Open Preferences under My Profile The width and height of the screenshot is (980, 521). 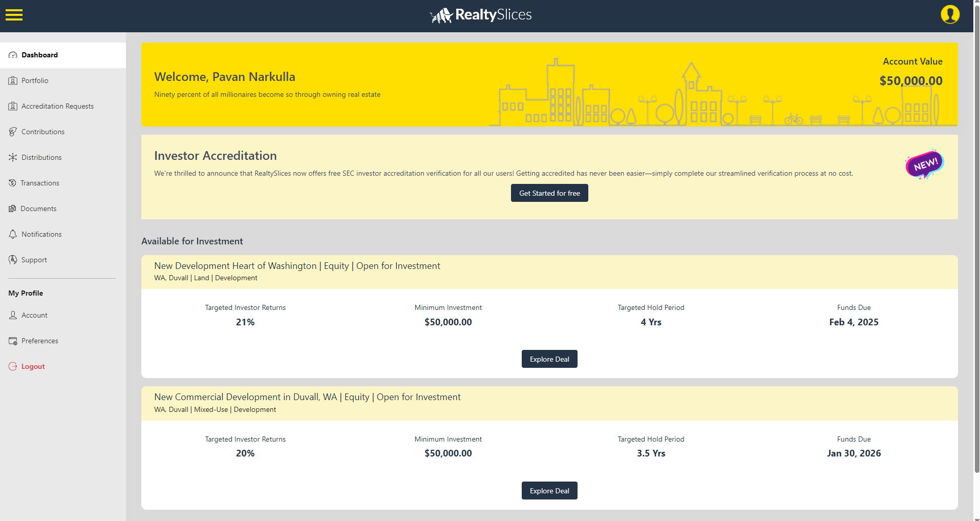(x=63, y=341)
